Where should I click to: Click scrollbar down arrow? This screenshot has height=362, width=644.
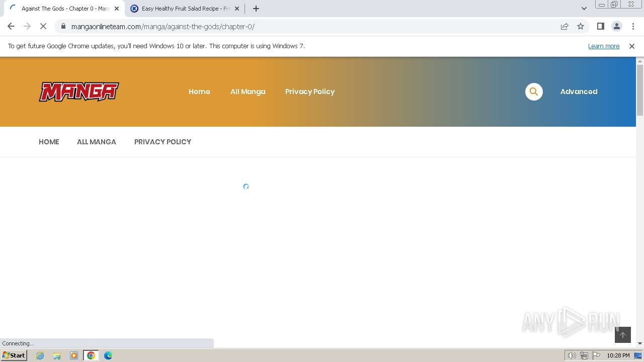click(x=640, y=343)
